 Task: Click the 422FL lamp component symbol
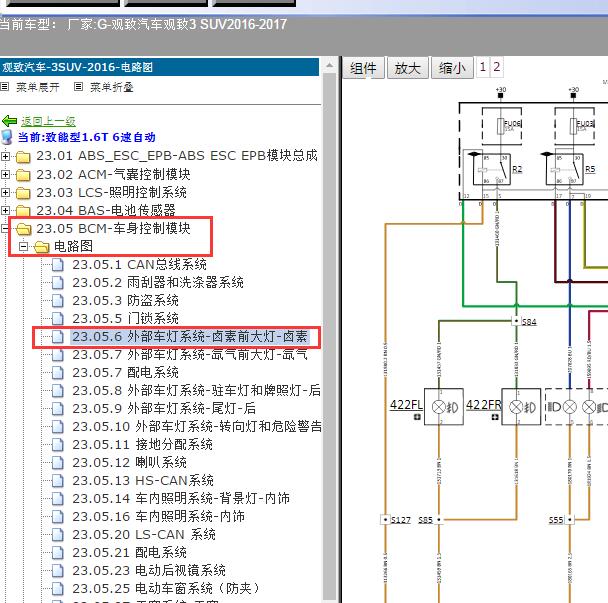click(x=444, y=407)
